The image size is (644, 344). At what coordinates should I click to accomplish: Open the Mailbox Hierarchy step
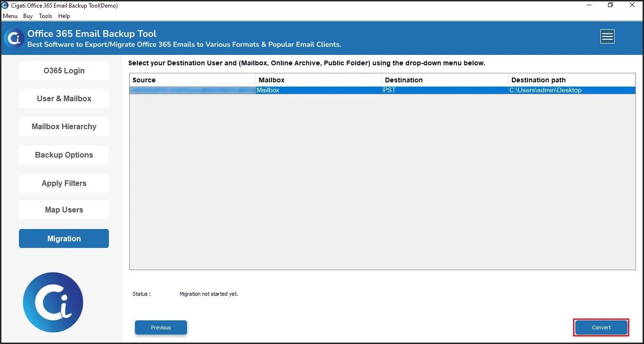(x=64, y=126)
